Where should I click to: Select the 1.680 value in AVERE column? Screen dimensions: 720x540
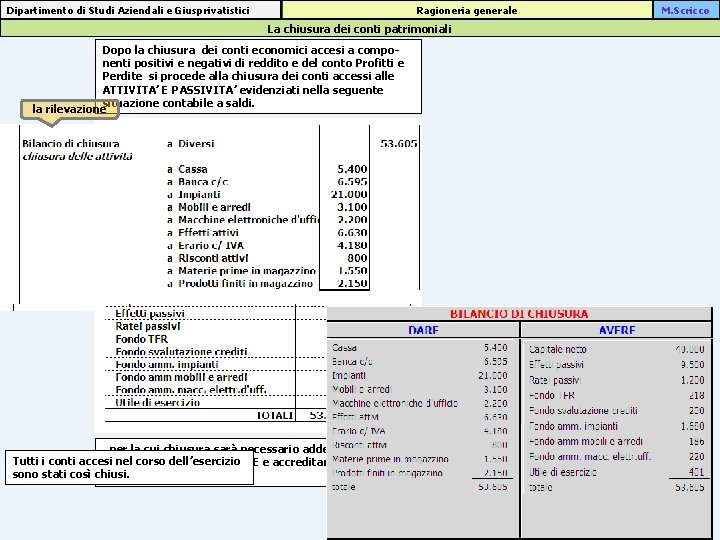pos(692,426)
